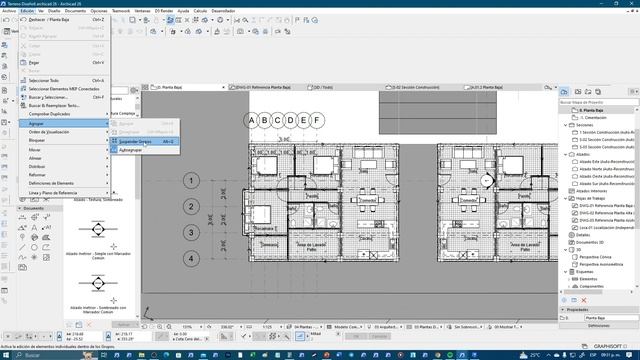The width and height of the screenshot is (640, 360).
Task: Select the Drawing tool in toolbox
Action: point(22,267)
